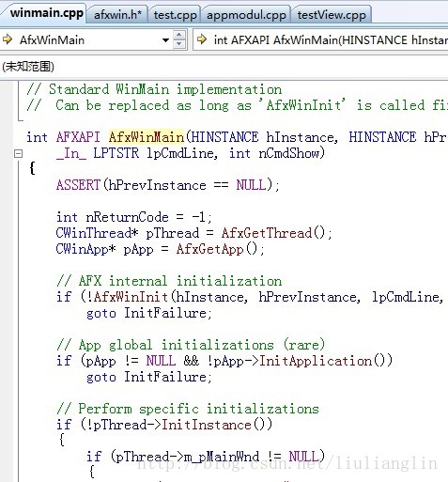Viewport: 448px width, 482px height.
Task: Click the nCmdShow parameter
Action: coord(289,153)
